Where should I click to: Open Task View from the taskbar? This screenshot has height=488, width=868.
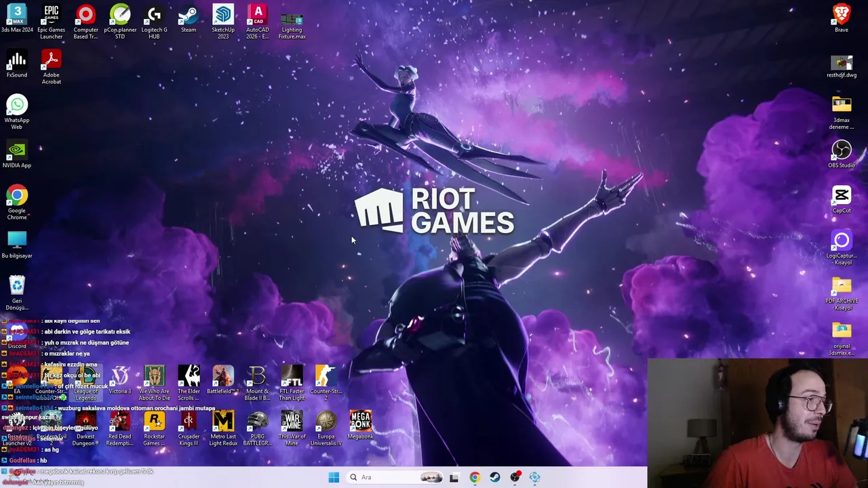[x=454, y=477]
